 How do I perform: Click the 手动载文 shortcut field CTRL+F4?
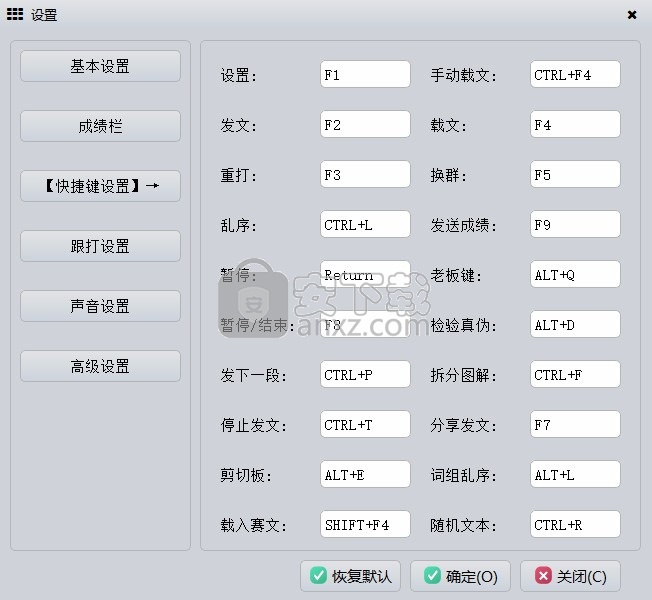[x=575, y=74]
